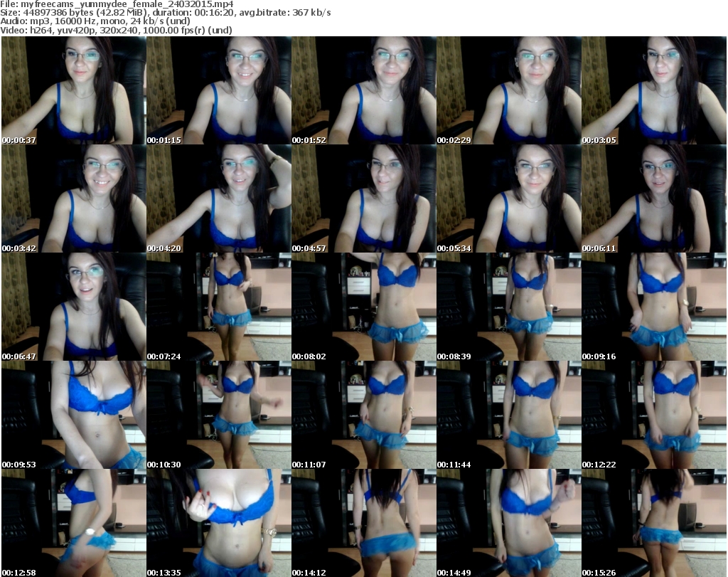Viewport: 728px width, 577px height.
Task: Pick the 00:11:07 frame thumbnail
Action: (x=363, y=415)
